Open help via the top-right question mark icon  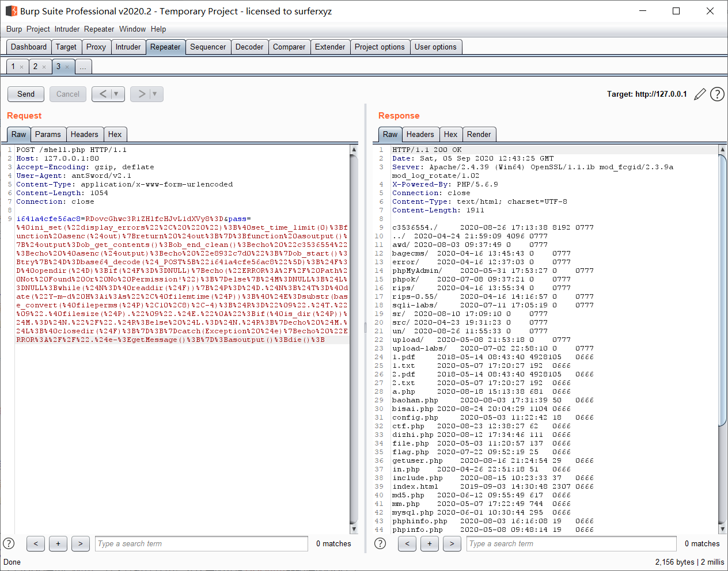(717, 94)
